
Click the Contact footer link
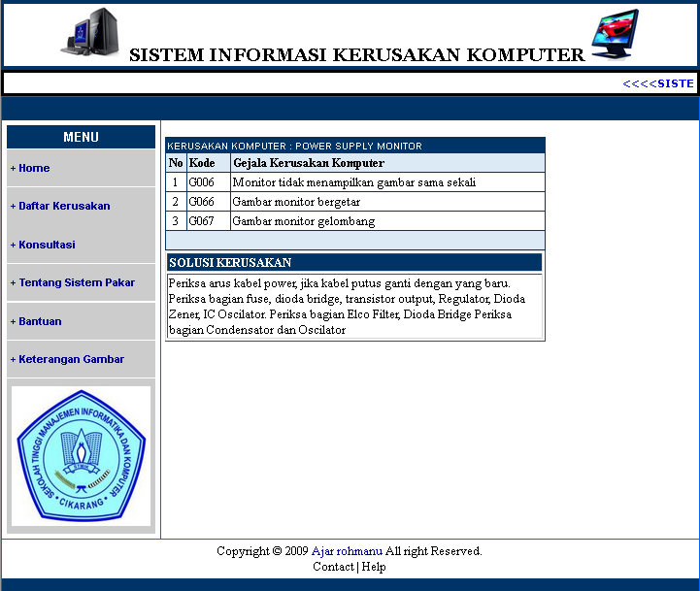coord(333,567)
